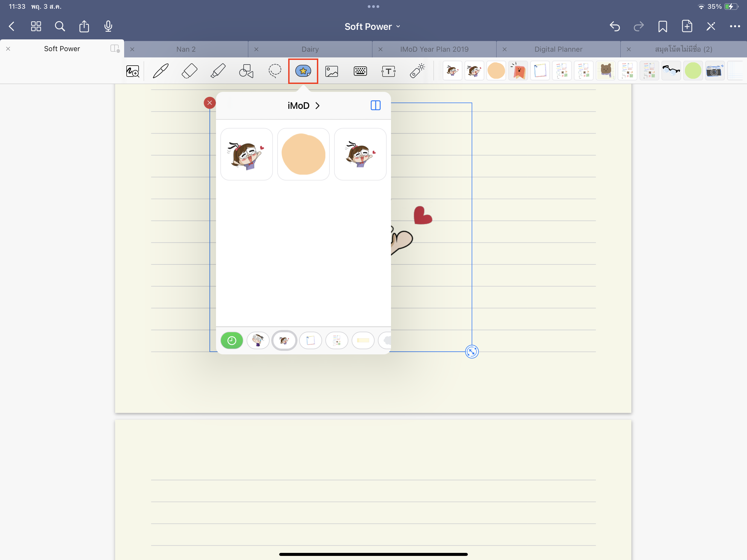747x560 pixels.
Task: Expand the iMoD collection chevron
Action: tap(317, 106)
